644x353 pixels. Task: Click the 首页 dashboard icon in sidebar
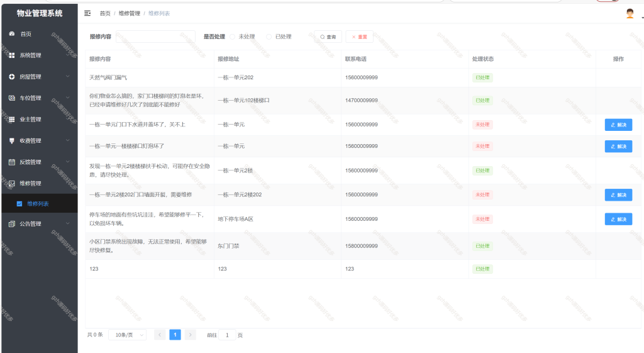pos(12,34)
